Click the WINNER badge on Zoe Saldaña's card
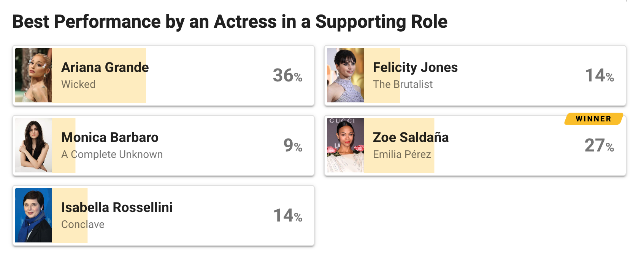Screen dimensions: 644x255 click(594, 119)
